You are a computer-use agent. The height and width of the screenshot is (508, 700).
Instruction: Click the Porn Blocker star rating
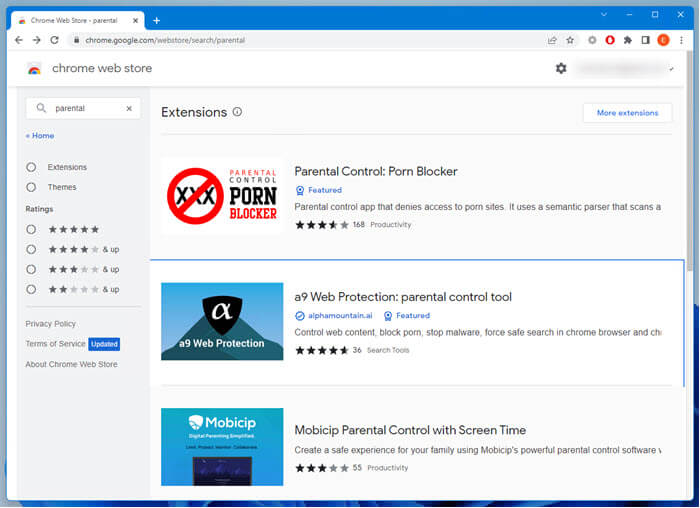pyautogui.click(x=322, y=225)
